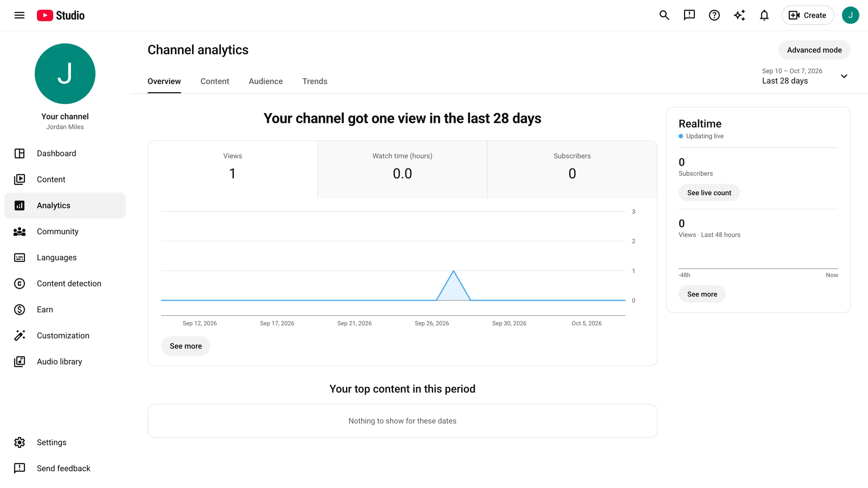The image size is (868, 488).
Task: Click the Settings gear icon
Action: [19, 442]
